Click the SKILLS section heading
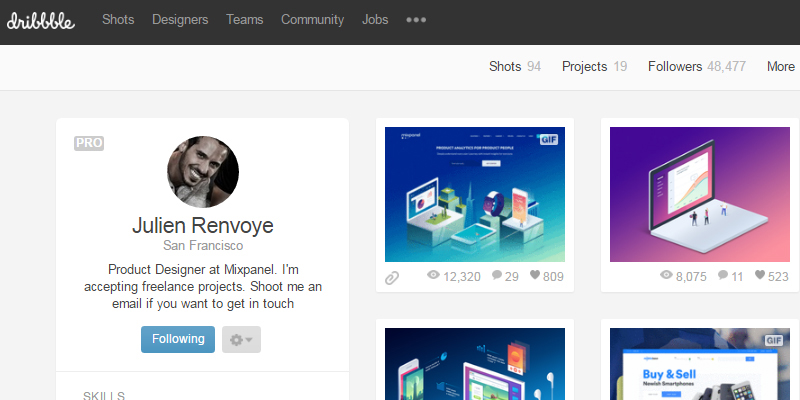Screen dimensions: 800x400 click(x=104, y=395)
